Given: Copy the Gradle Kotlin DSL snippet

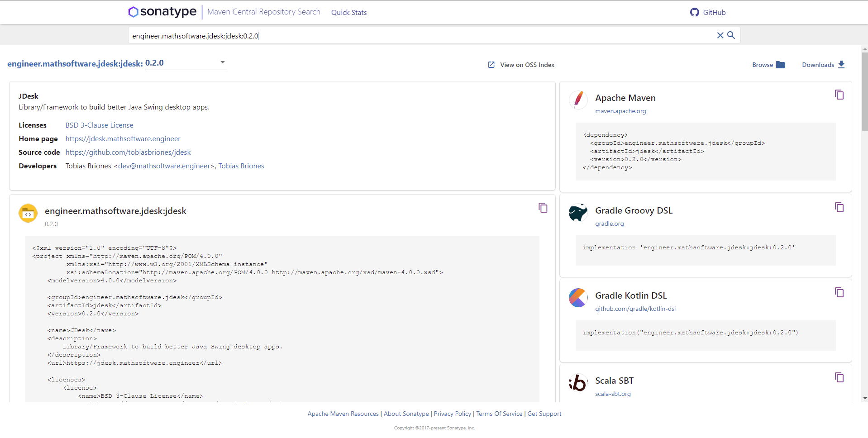Looking at the screenshot, I should tap(839, 292).
